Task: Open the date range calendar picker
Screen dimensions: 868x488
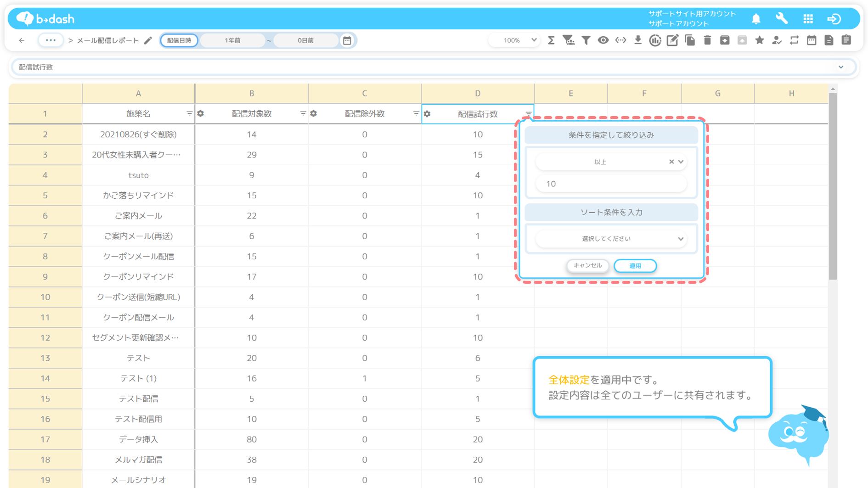Action: pyautogui.click(x=347, y=40)
